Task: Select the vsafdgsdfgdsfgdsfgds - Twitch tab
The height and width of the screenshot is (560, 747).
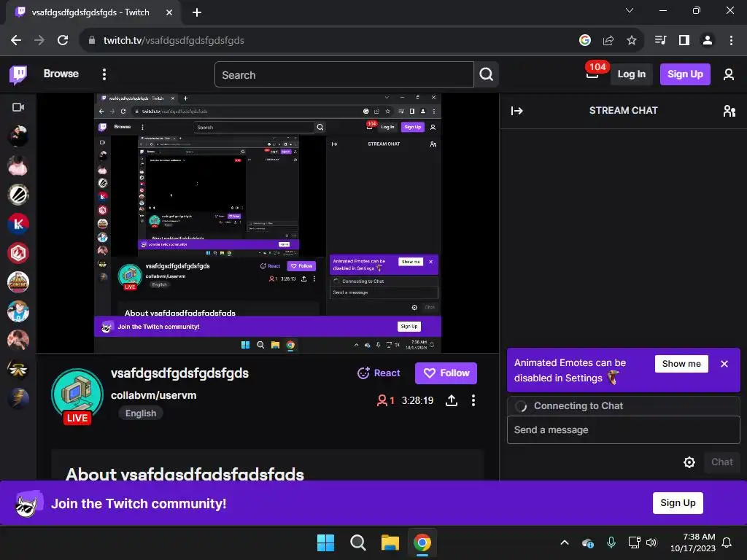Action: [x=93, y=13]
